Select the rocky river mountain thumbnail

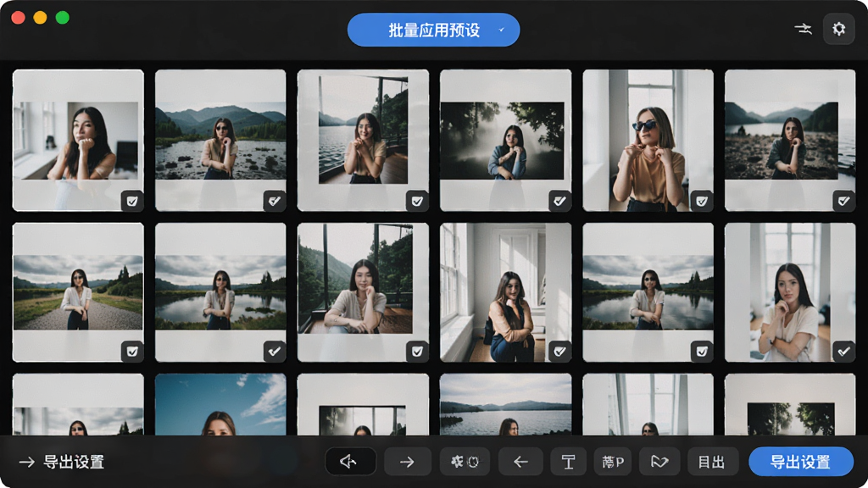(220, 140)
